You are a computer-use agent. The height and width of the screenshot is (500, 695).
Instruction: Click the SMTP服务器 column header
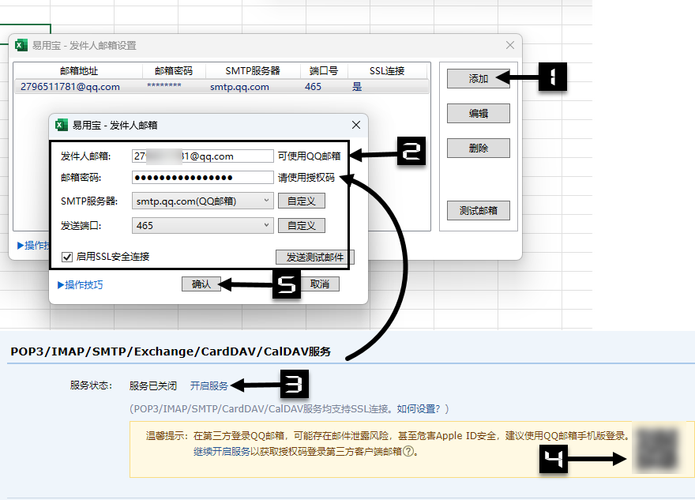pyautogui.click(x=253, y=71)
